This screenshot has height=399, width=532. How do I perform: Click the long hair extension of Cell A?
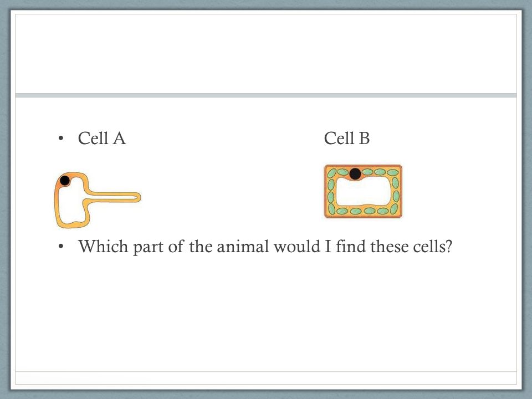coord(114,197)
